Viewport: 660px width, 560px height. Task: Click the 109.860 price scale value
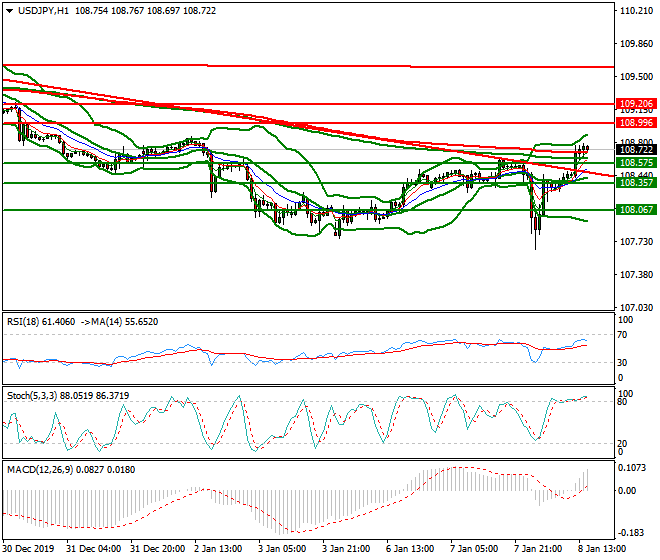pyautogui.click(x=636, y=44)
